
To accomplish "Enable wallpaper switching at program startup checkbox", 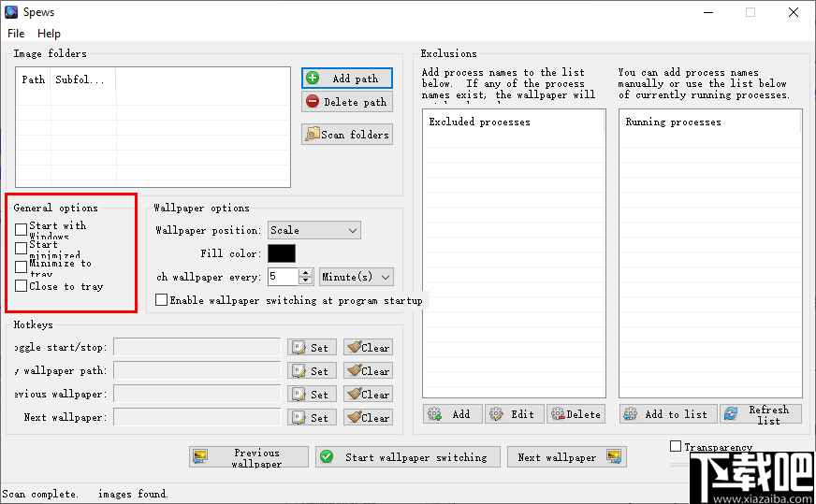I will (161, 299).
